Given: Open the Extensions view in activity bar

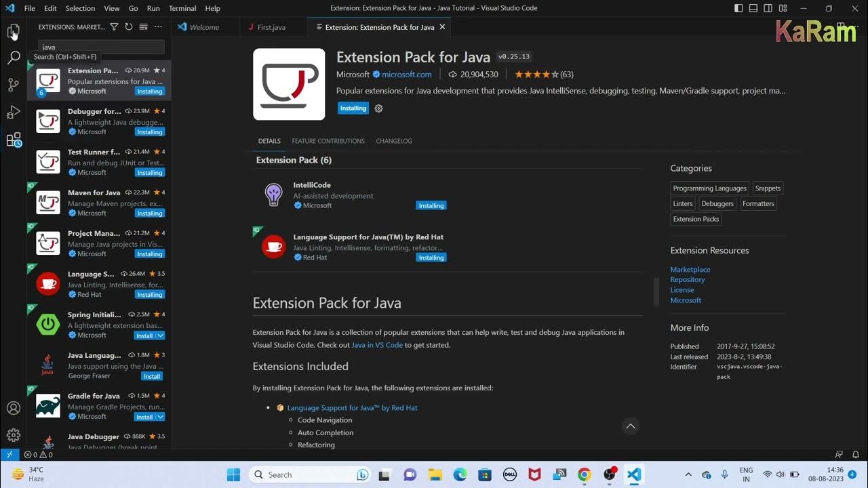Looking at the screenshot, I should pyautogui.click(x=14, y=140).
